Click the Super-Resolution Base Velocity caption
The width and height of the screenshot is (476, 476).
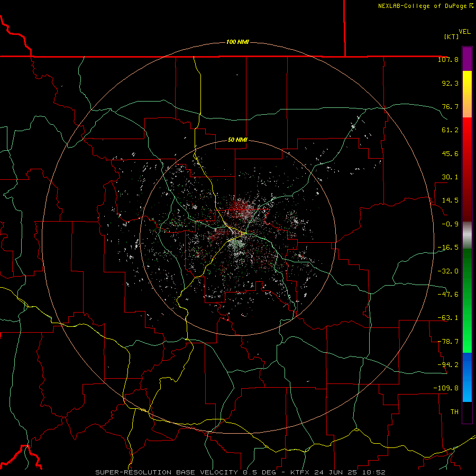coord(240,472)
